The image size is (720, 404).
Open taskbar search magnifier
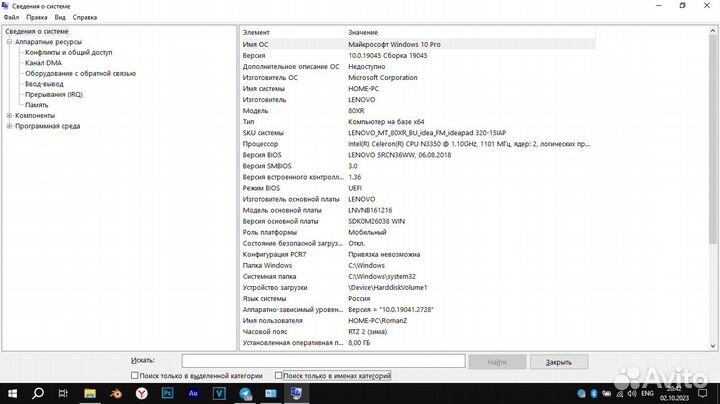(38, 393)
